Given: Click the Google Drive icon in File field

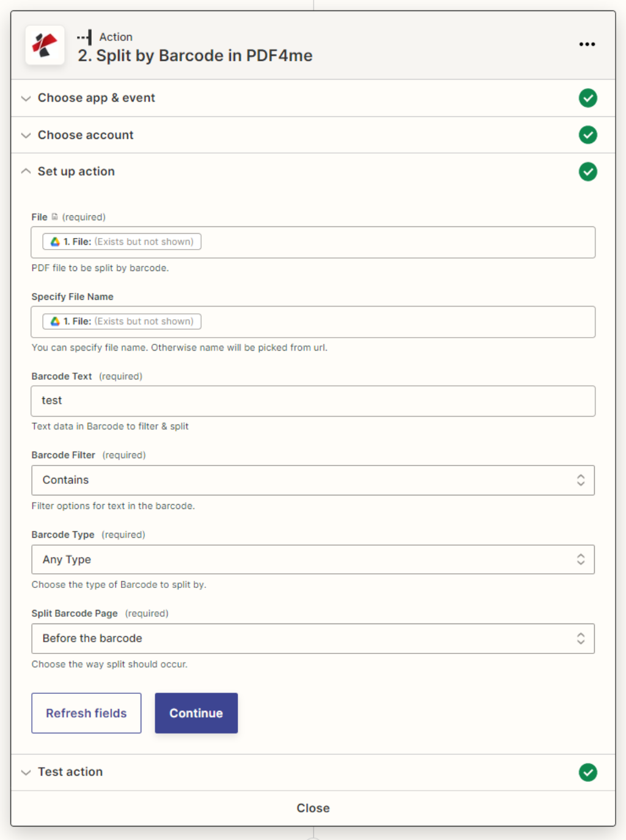Looking at the screenshot, I should (55, 242).
